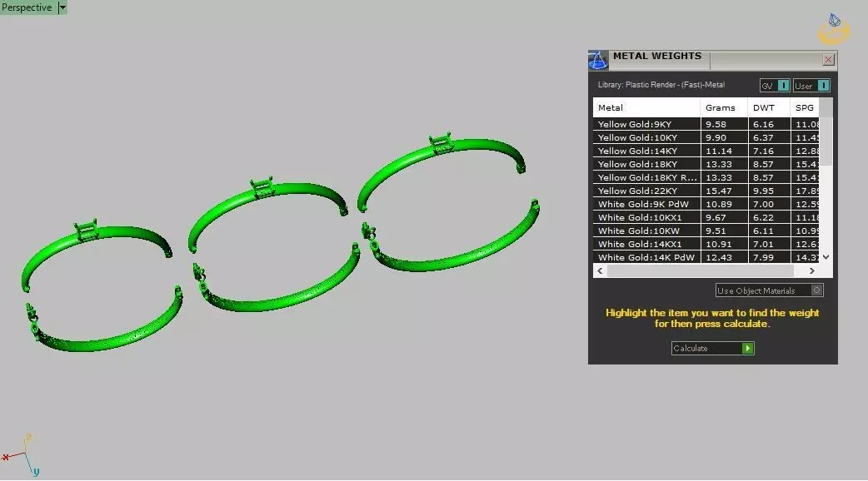868x481 pixels.
Task: Sort by the DWT column header
Action: click(x=768, y=108)
